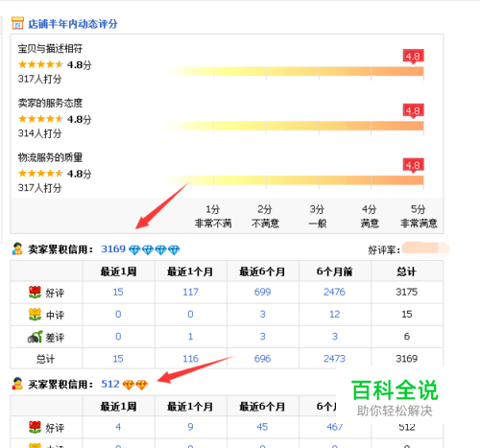Open buyer 好评 count 4 for 最近1周
Image resolution: width=480 pixels, height=448 pixels.
click(118, 427)
